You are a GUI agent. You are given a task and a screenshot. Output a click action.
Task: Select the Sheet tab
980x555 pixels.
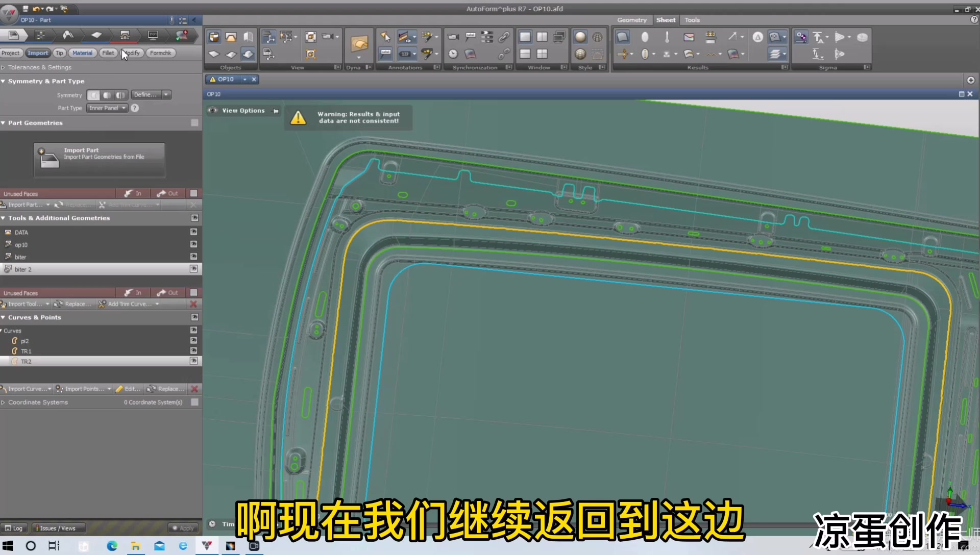[x=665, y=19]
